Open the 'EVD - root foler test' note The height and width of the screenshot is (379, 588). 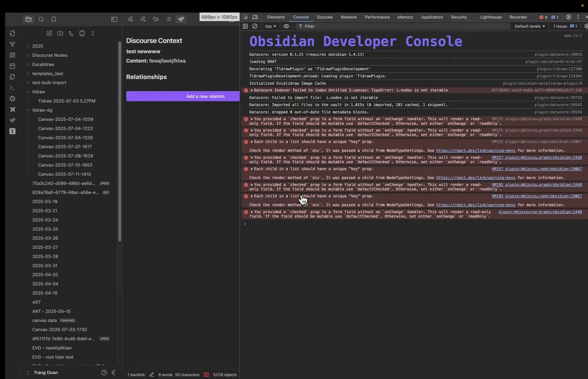tap(53, 357)
